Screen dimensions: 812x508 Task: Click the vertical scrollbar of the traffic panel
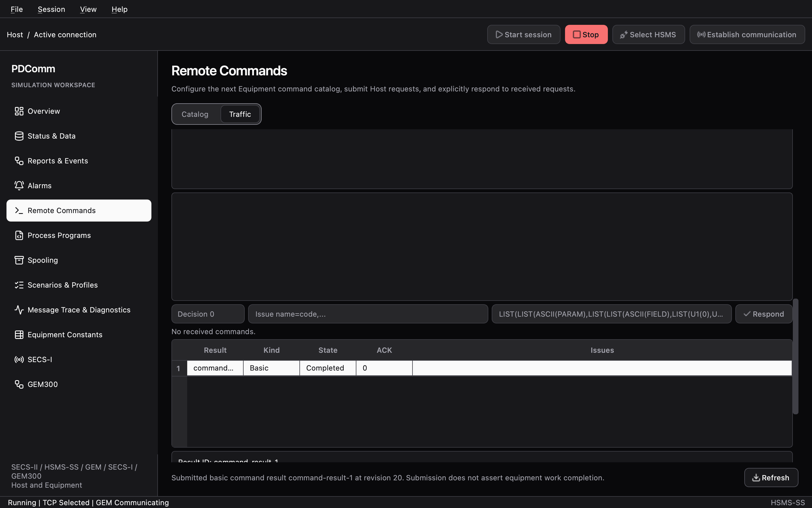[x=795, y=356]
